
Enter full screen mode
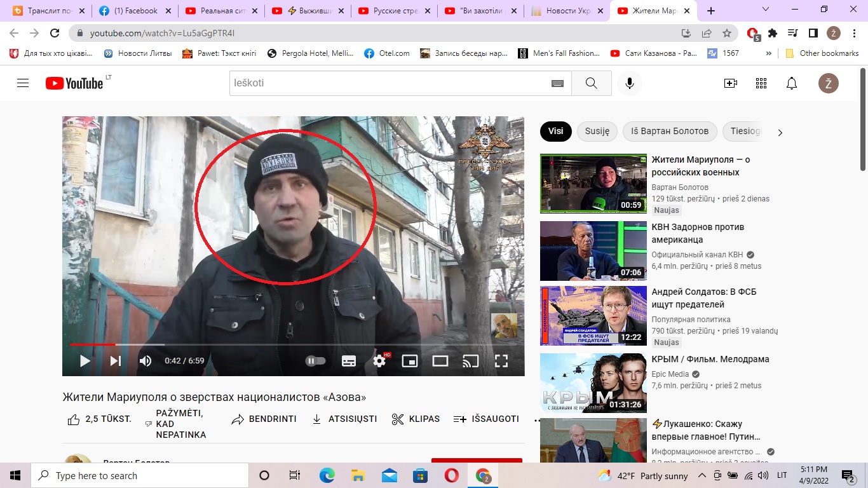pyautogui.click(x=501, y=361)
